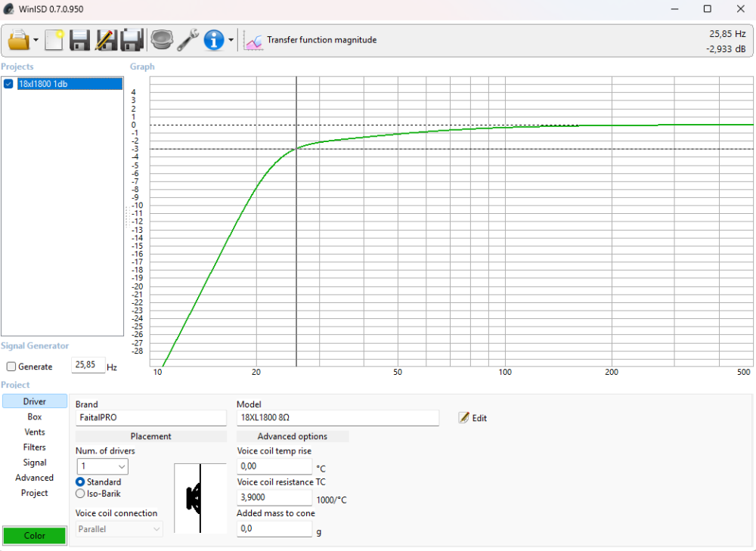Enable the Generate signal checkbox
756x551 pixels.
point(11,367)
